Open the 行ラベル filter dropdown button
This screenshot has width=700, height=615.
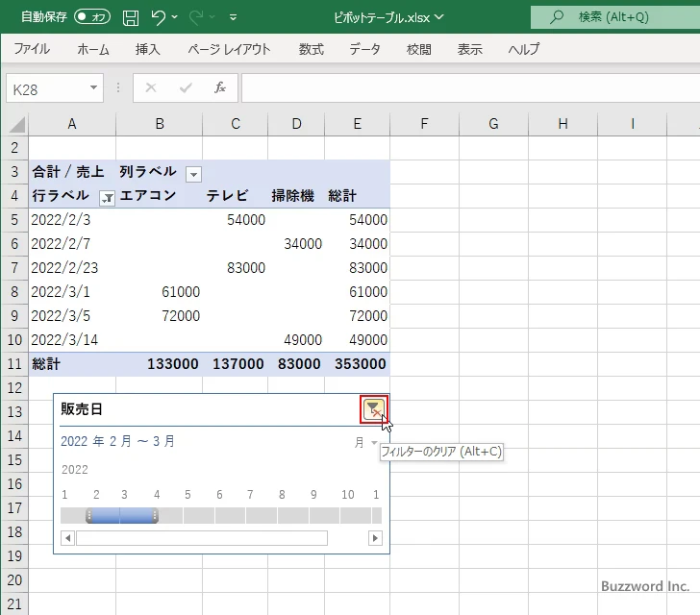point(107,198)
